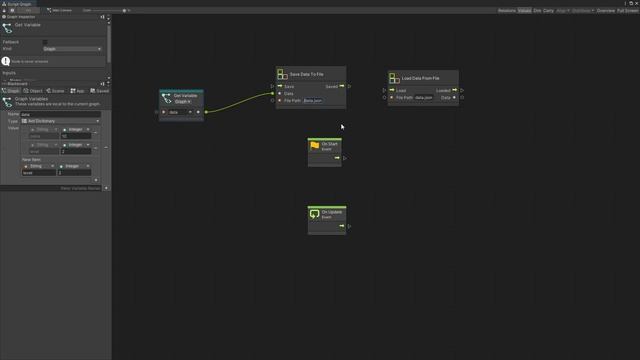This screenshot has height=360, width=640.
Task: Click File Path field on Save node
Action: point(313,100)
